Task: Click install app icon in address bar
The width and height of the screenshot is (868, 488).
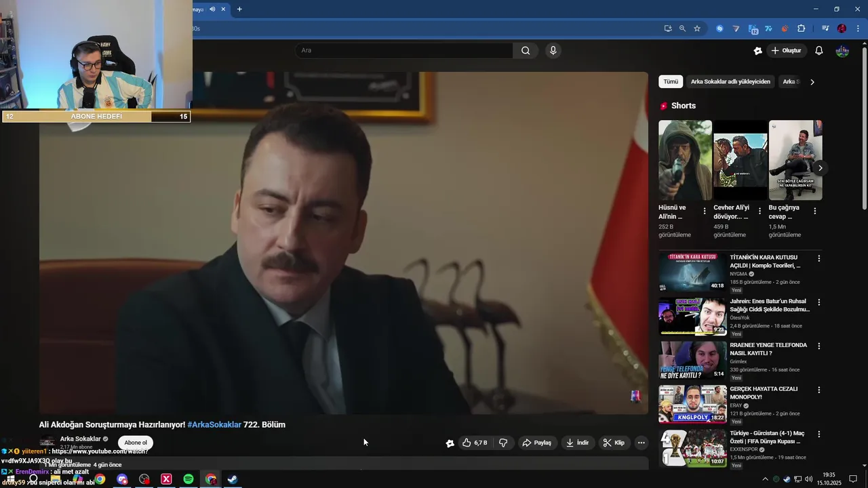Action: [x=668, y=28]
